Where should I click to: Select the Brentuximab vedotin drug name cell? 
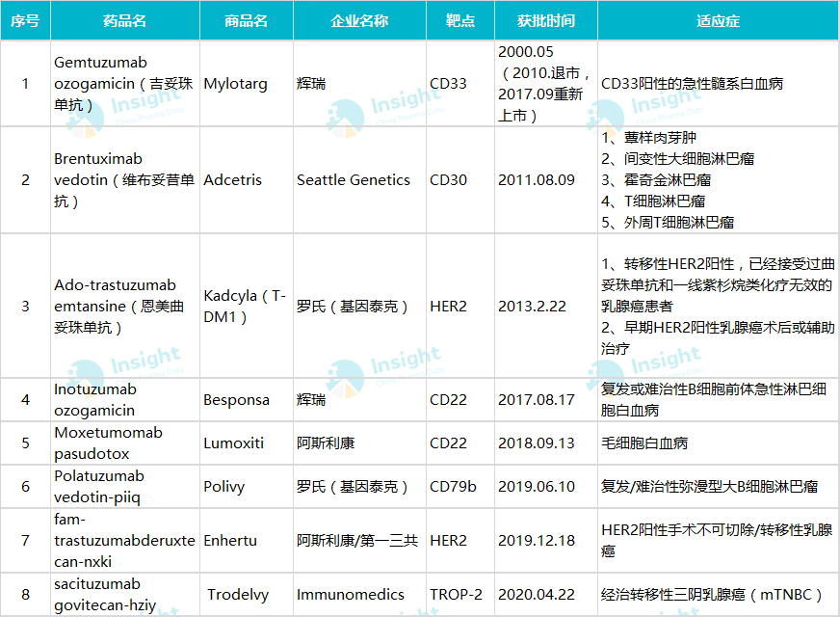[125, 180]
